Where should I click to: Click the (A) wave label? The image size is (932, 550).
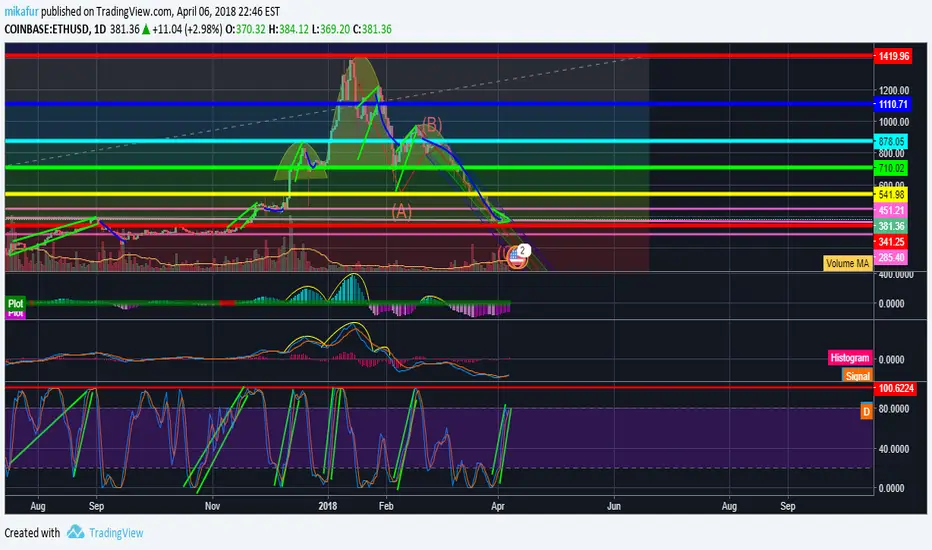click(x=402, y=211)
